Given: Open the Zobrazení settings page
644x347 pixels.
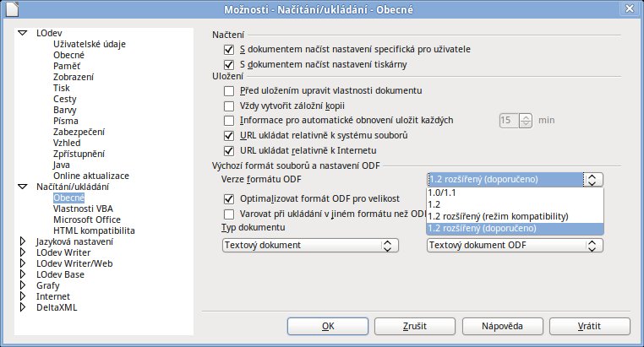Looking at the screenshot, I should pyautogui.click(x=74, y=77).
